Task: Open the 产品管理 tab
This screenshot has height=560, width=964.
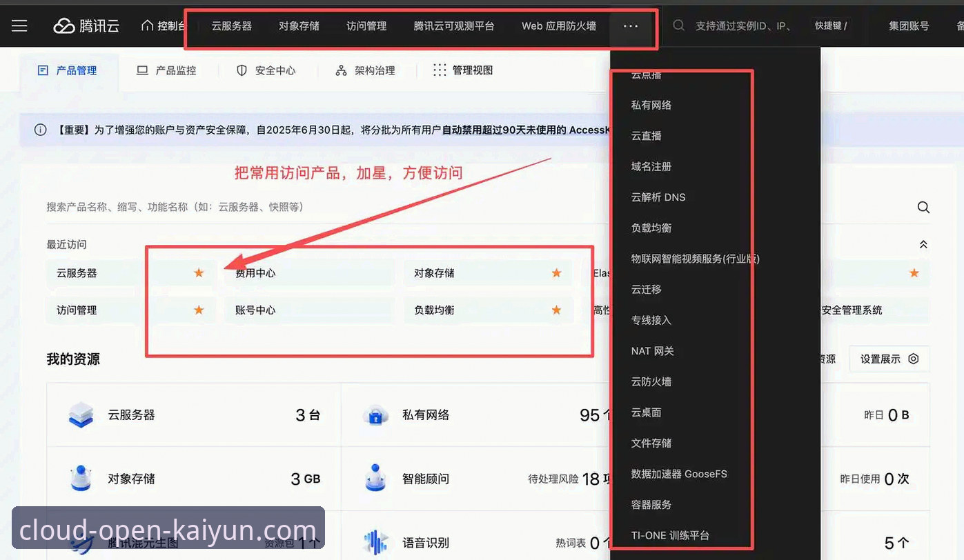Action: [x=67, y=70]
